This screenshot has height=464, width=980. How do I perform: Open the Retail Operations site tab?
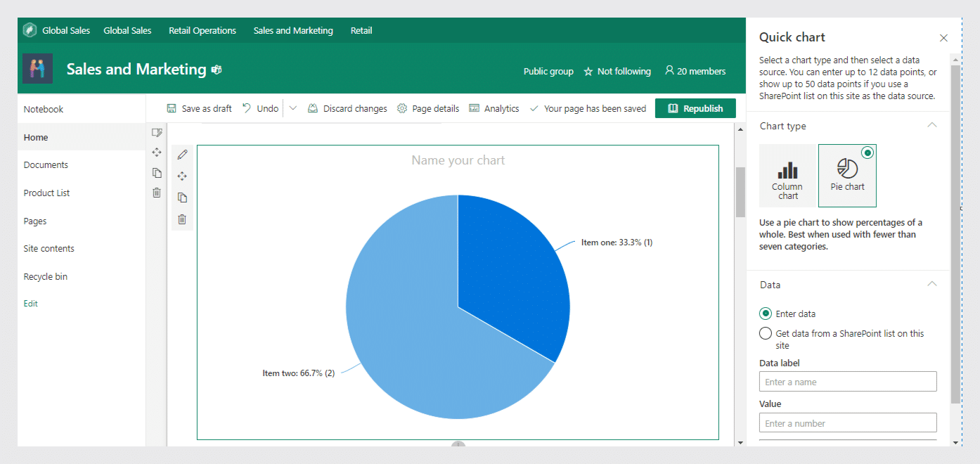click(x=202, y=30)
